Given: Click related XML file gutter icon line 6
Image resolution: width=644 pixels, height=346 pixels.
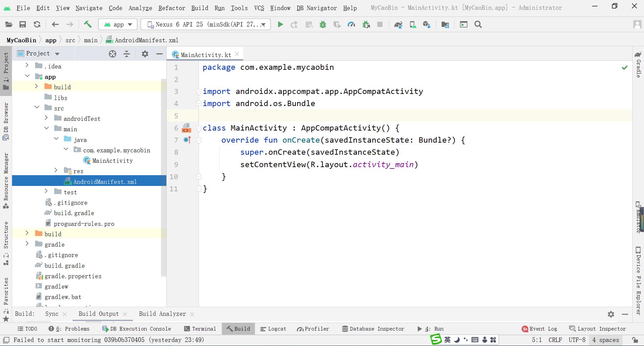Looking at the screenshot, I should [186, 128].
